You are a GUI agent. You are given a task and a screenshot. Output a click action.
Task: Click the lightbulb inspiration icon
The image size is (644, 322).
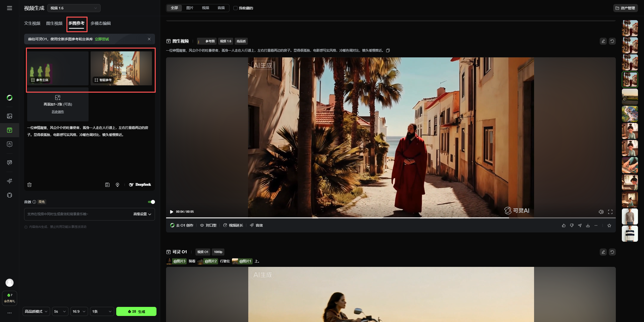[x=117, y=185]
